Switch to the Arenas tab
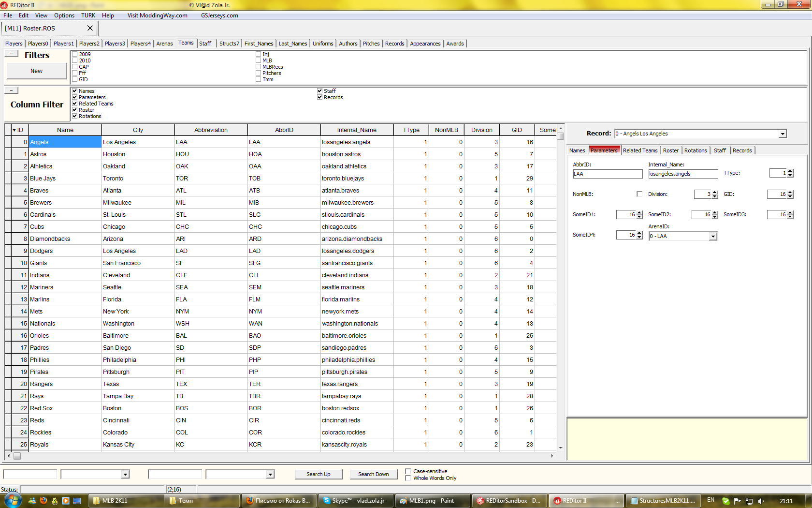 164,44
